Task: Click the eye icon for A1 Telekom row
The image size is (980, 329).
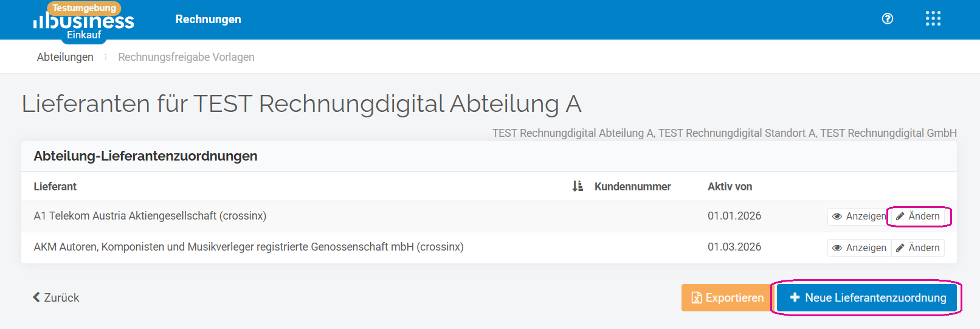Action: coord(837,216)
